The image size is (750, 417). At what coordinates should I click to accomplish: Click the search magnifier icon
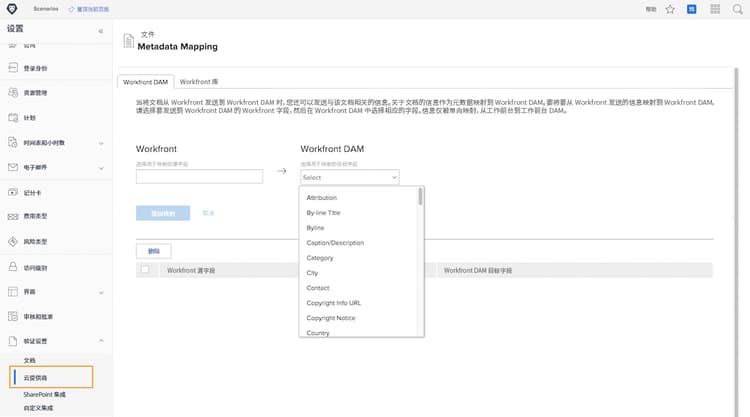tap(737, 9)
